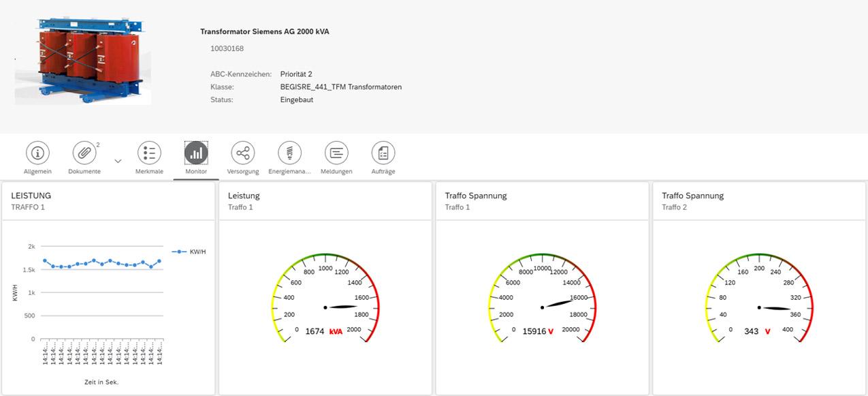868x396 pixels.
Task: Click the Traffo 1 Spannung gauge
Action: pyautogui.click(x=542, y=300)
